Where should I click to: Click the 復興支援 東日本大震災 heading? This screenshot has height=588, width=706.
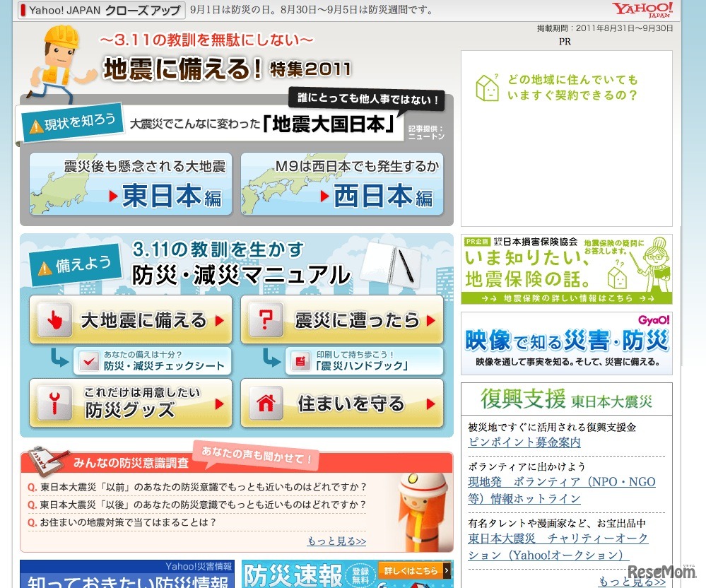click(x=566, y=399)
